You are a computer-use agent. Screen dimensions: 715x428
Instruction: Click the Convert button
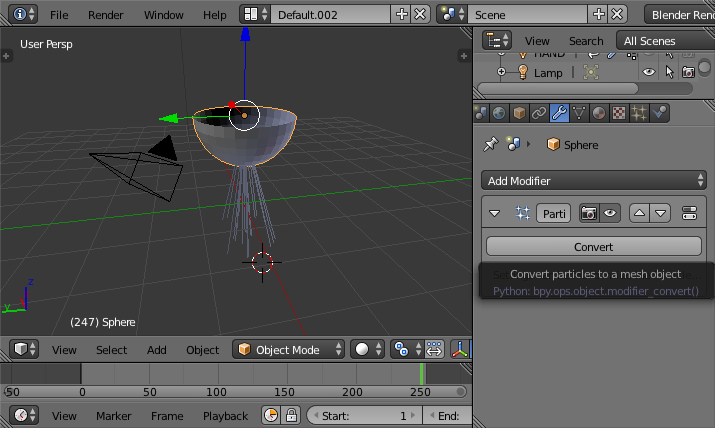(x=594, y=247)
